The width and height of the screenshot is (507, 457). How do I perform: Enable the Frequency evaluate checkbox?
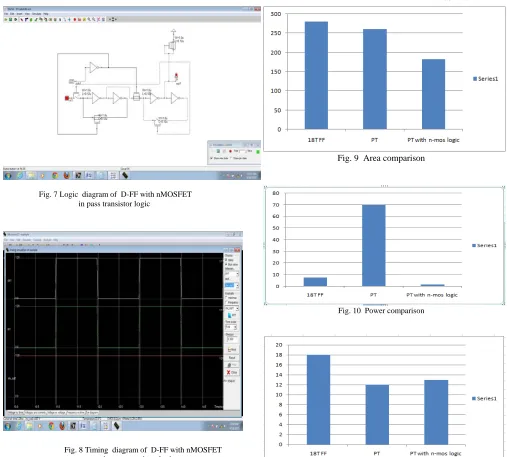click(226, 302)
